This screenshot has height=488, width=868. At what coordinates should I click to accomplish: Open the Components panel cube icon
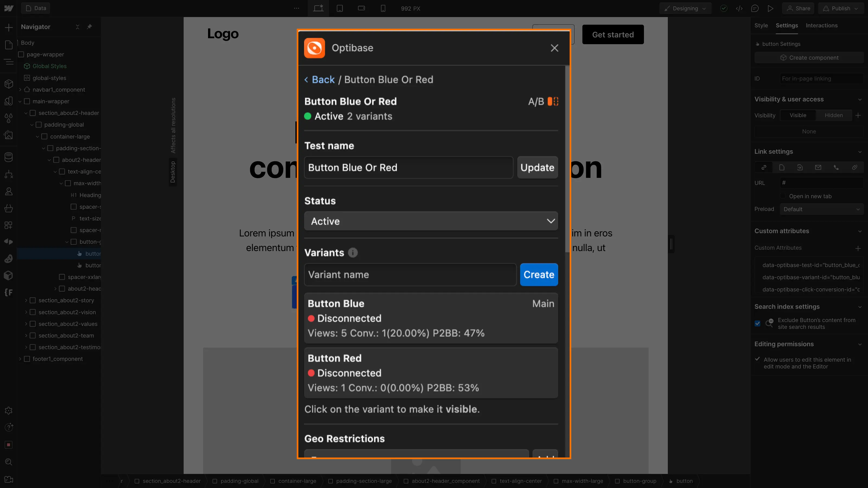(x=9, y=84)
